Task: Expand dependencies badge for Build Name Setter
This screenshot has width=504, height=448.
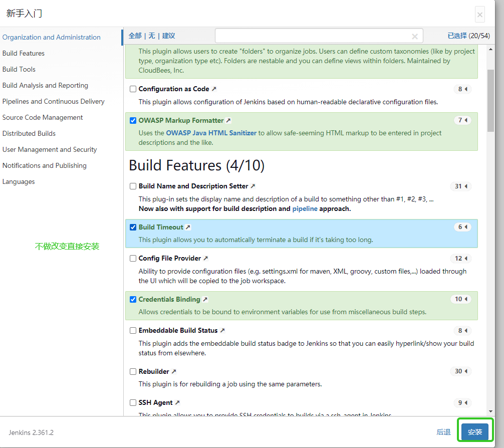Action: point(461,186)
